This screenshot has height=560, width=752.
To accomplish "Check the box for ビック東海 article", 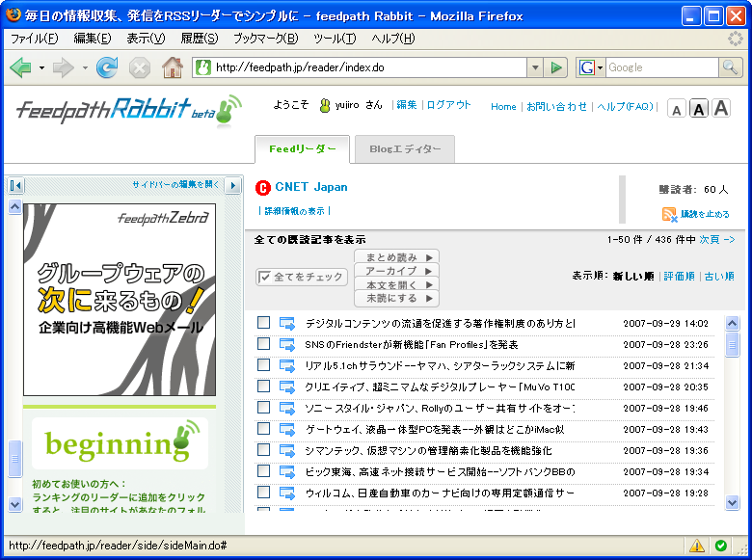I will click(263, 470).
